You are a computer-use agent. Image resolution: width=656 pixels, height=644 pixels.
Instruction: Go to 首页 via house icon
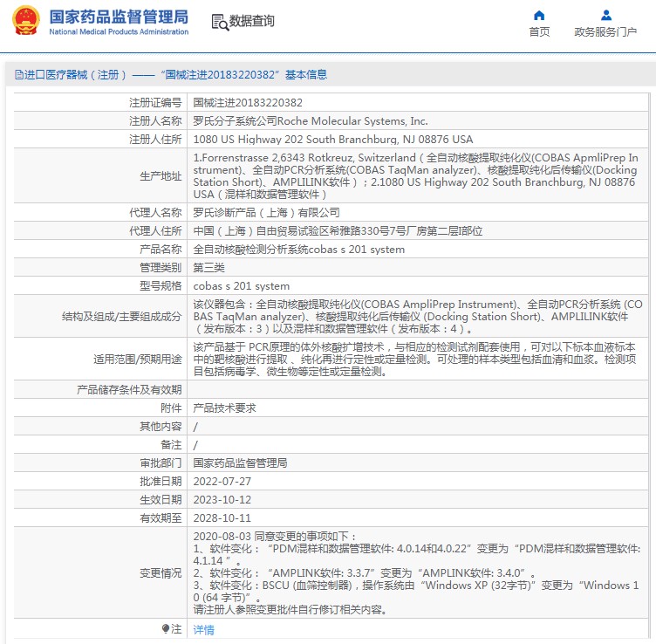pos(539,16)
